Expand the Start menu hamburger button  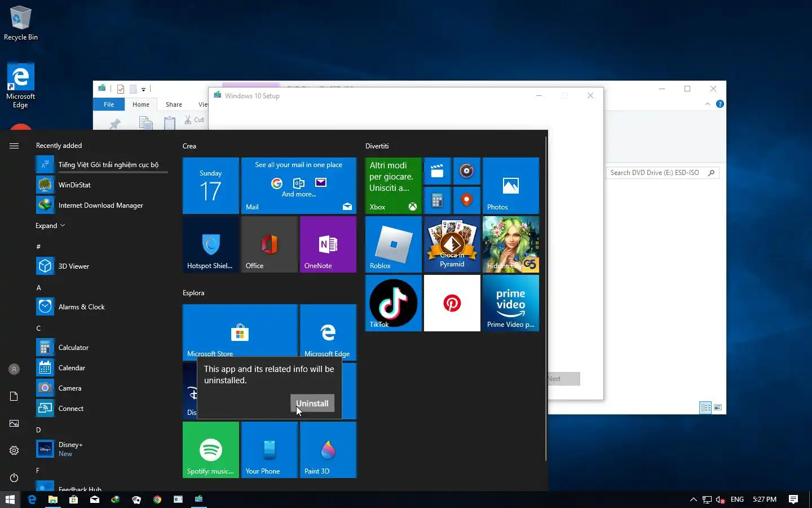(x=14, y=146)
